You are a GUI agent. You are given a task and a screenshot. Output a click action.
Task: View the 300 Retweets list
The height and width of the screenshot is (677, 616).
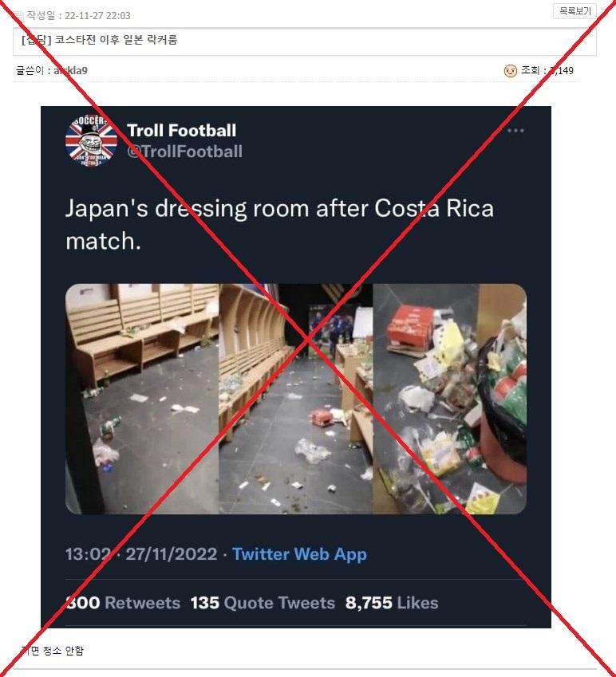pyautogui.click(x=123, y=602)
